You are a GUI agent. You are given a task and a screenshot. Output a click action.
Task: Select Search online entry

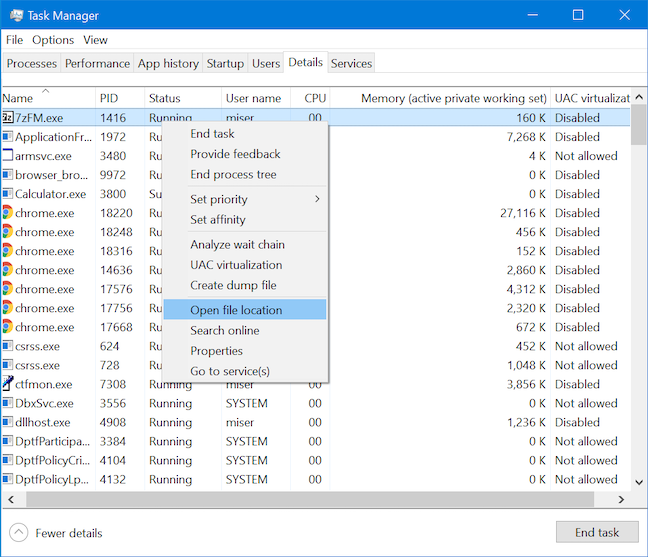(x=245, y=331)
